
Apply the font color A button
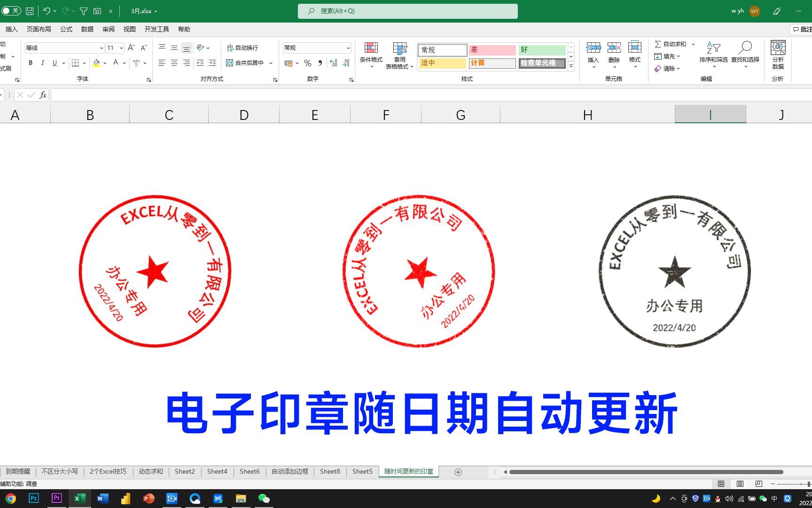pyautogui.click(x=116, y=63)
